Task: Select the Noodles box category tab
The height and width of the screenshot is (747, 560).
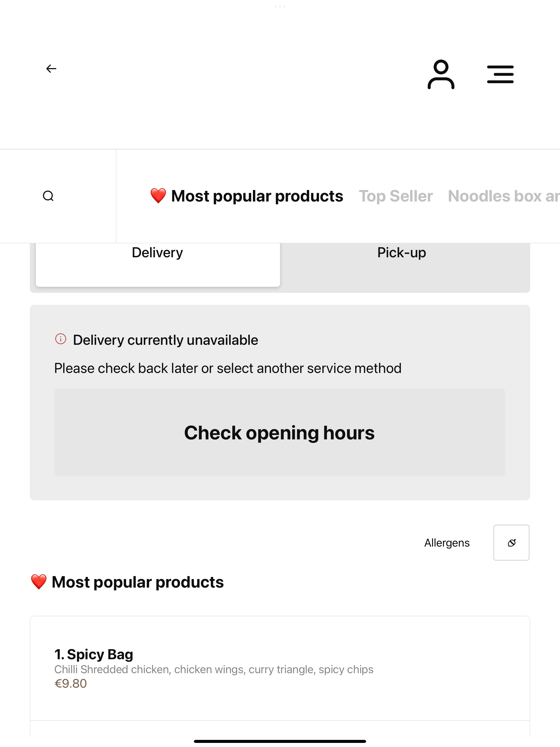Action: (x=504, y=196)
